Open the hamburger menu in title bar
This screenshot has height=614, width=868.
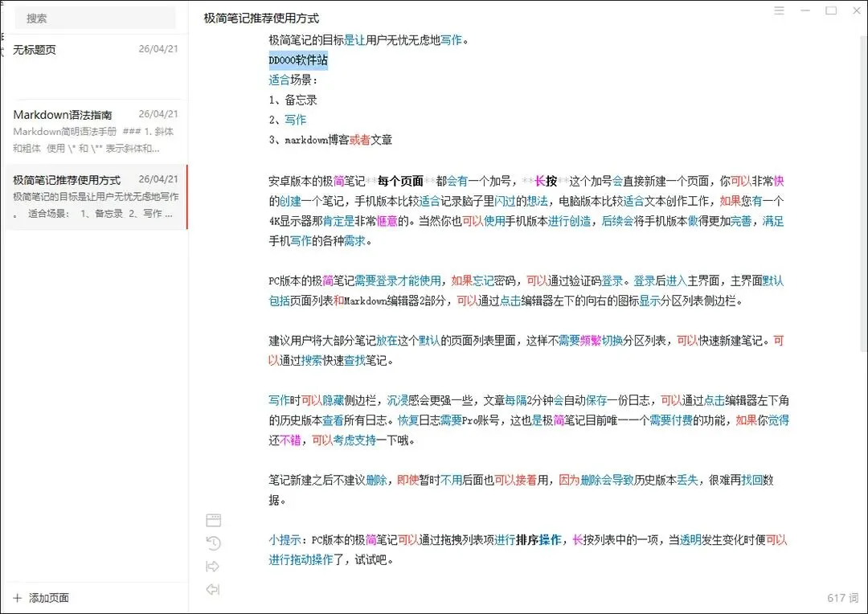pyautogui.click(x=779, y=10)
